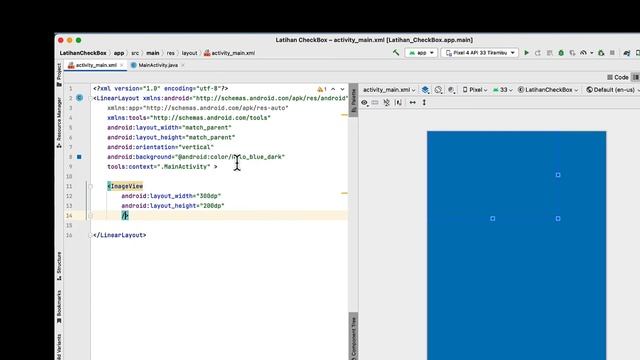Click the System UI Mode night icon

(451, 89)
